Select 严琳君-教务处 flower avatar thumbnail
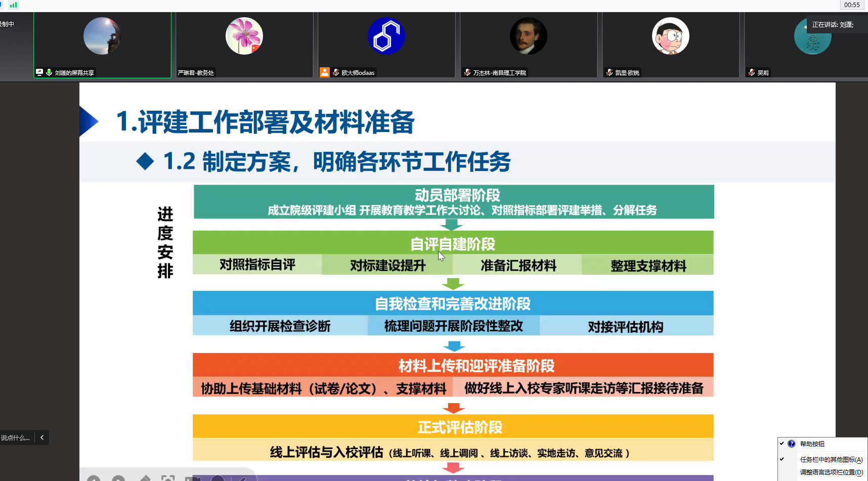Image resolution: width=868 pixels, height=481 pixels. tap(244, 36)
